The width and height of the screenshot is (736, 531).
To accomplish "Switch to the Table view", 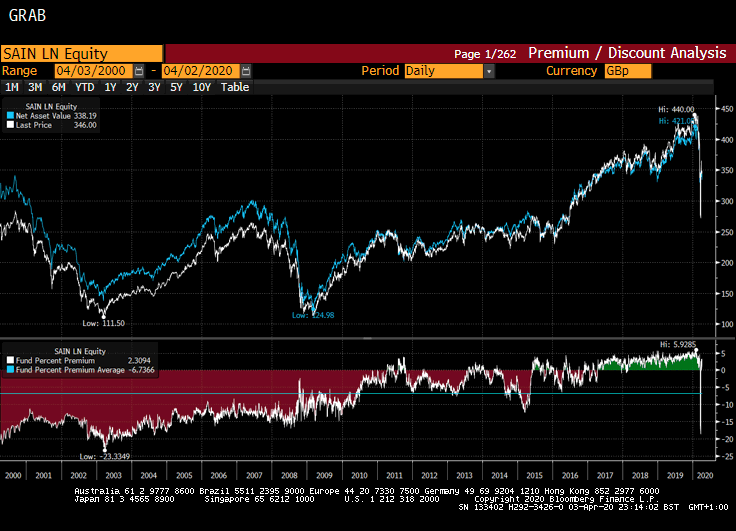I will pos(235,87).
